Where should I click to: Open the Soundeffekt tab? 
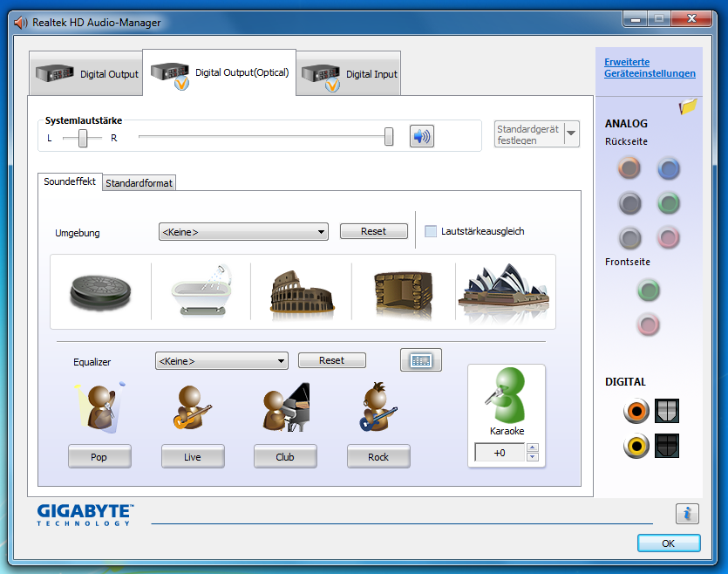[x=70, y=181]
